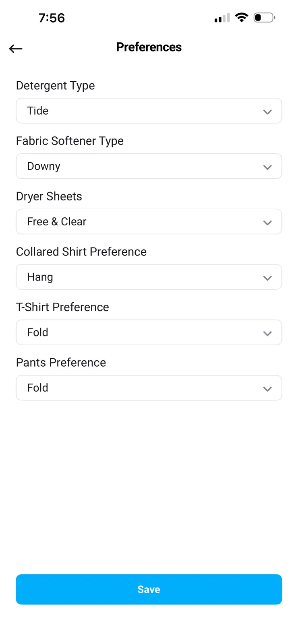Open the Downy softener dropdown
The width and height of the screenshot is (298, 644).
pyautogui.click(x=149, y=166)
